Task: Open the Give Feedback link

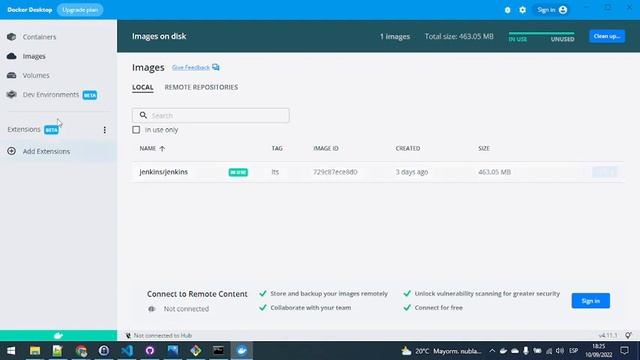Action: click(191, 68)
